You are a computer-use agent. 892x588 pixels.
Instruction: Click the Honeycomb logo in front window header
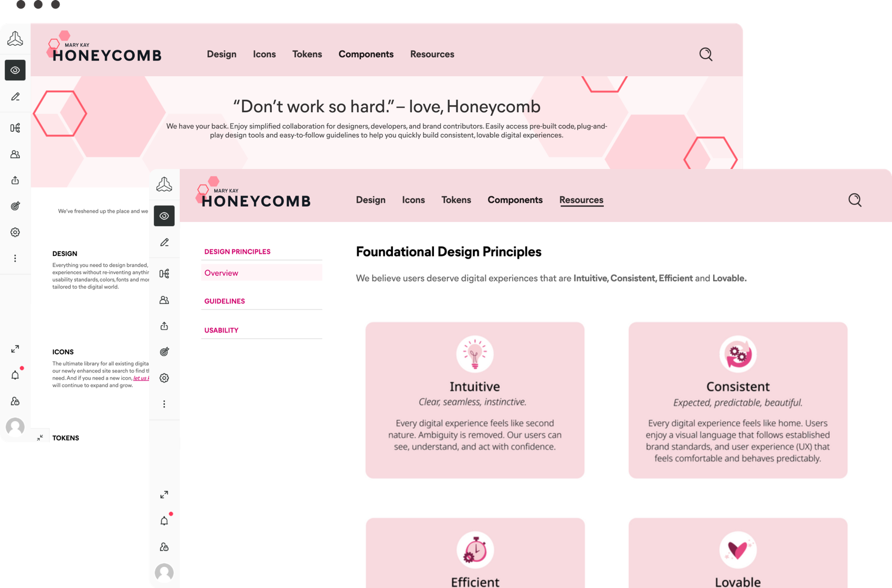pos(253,193)
